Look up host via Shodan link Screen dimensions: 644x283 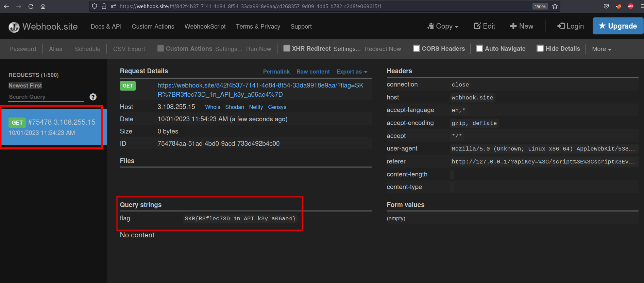(x=234, y=107)
